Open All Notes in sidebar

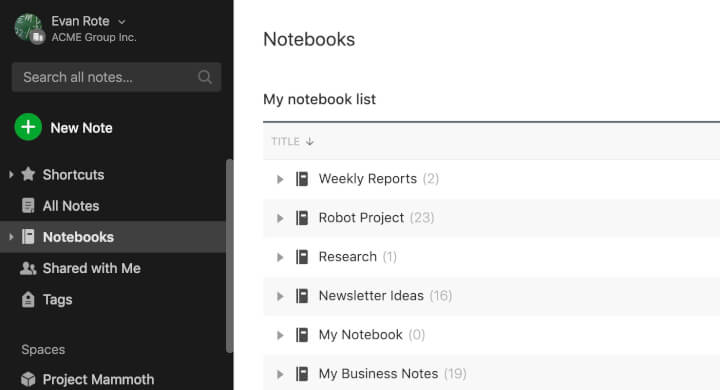[x=71, y=206]
